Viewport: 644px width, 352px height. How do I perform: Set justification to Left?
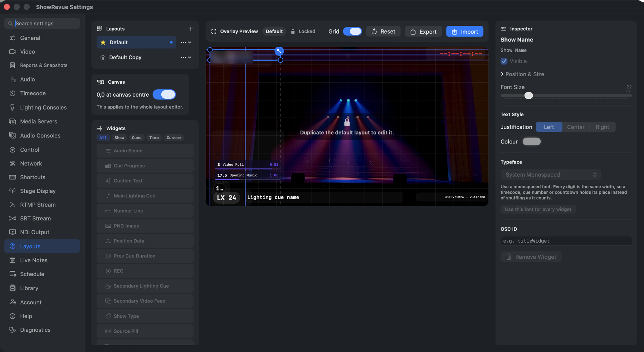click(x=549, y=127)
